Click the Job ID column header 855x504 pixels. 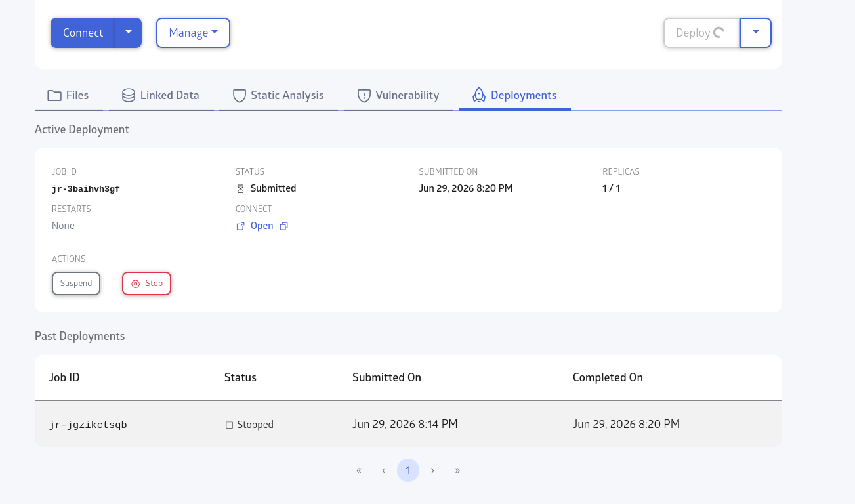64,377
